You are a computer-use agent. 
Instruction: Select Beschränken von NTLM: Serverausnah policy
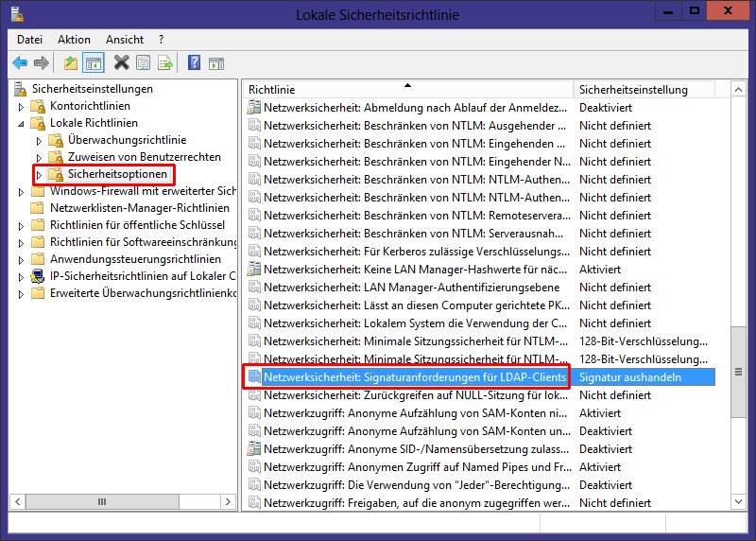[x=413, y=234]
